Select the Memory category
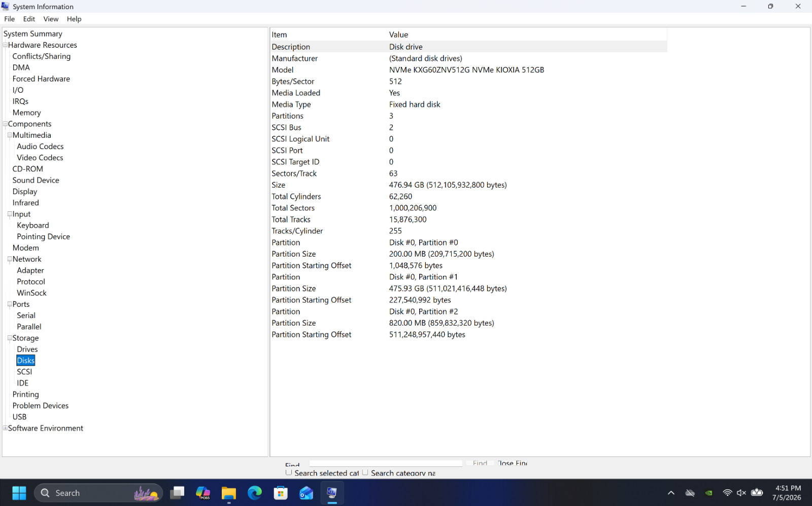This screenshot has width=812, height=506. [27, 113]
